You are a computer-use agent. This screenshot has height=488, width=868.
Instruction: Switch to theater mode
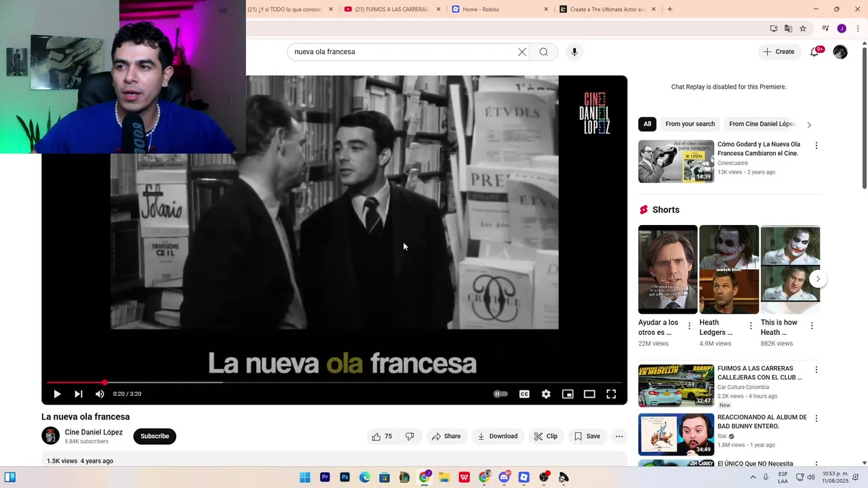[589, 394]
